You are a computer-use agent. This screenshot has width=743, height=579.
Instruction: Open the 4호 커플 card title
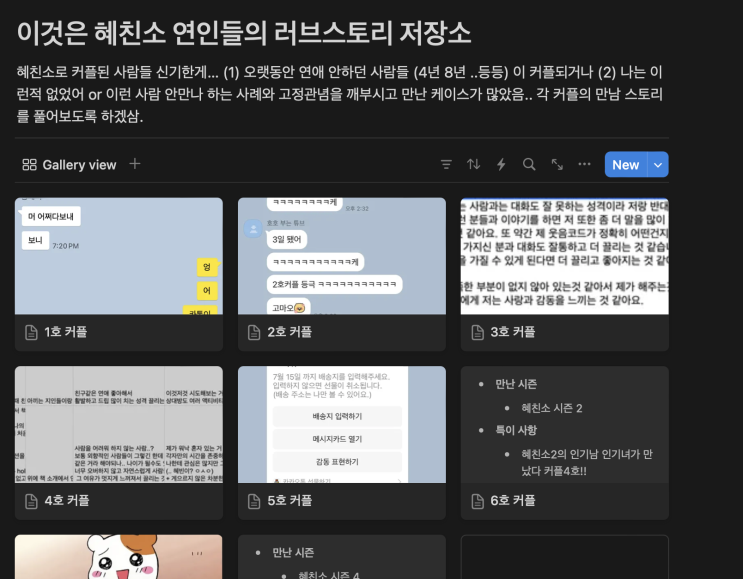(66, 500)
